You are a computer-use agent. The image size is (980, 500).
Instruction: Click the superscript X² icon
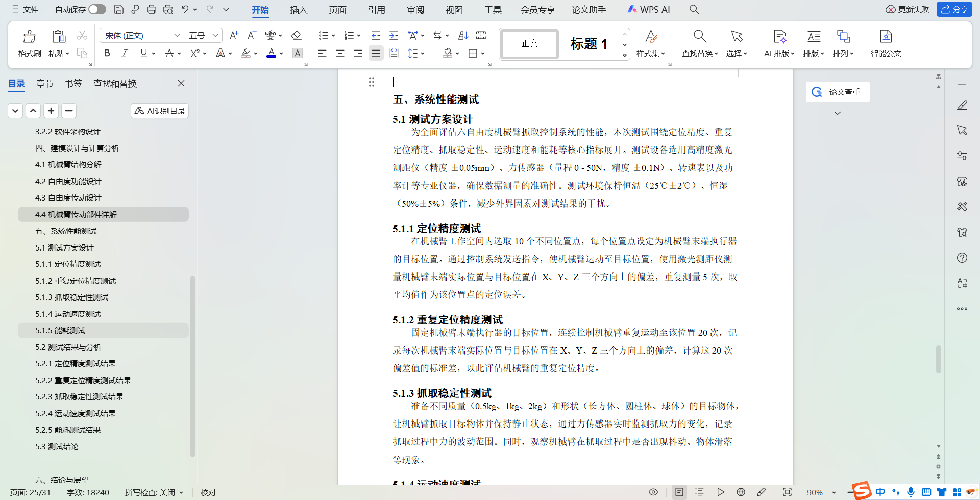tap(195, 53)
